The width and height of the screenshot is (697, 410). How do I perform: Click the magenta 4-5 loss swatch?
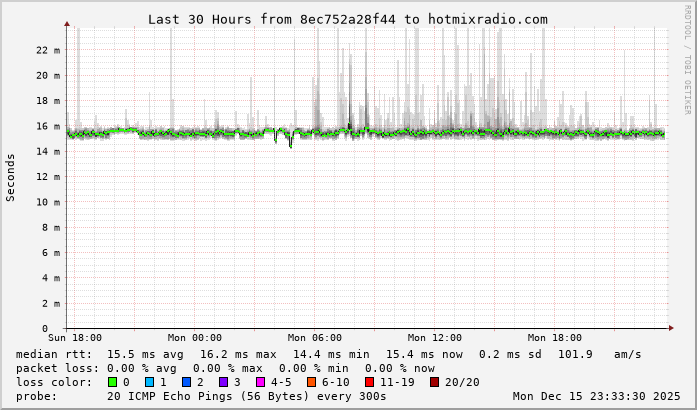click(260, 382)
